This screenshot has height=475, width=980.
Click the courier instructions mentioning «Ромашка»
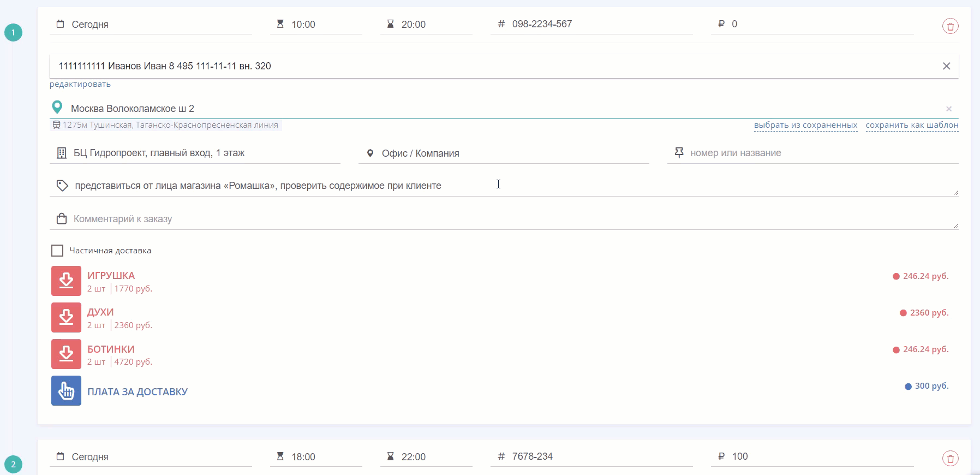[504, 186]
